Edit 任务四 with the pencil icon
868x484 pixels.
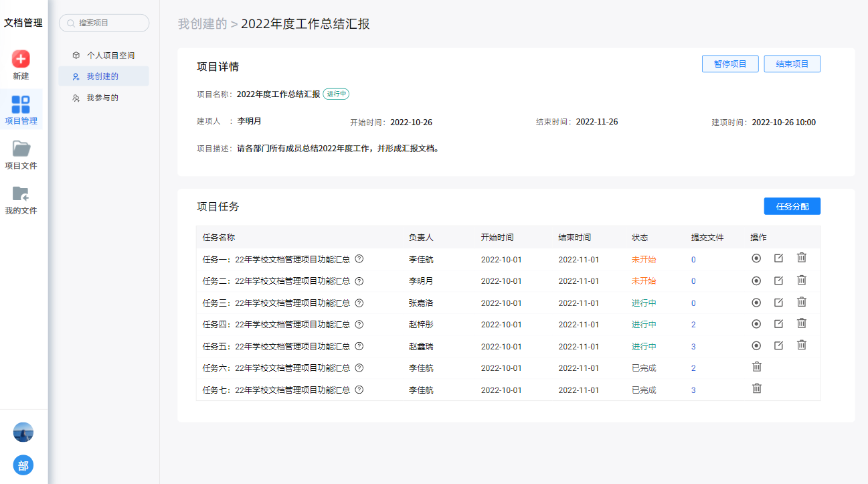coord(778,324)
